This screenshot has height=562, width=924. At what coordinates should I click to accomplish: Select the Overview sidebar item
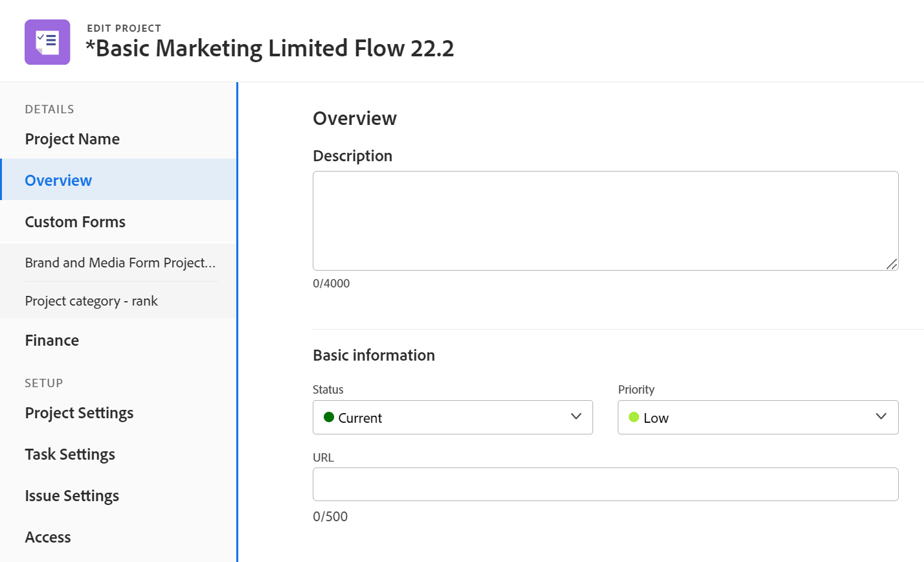tap(58, 181)
